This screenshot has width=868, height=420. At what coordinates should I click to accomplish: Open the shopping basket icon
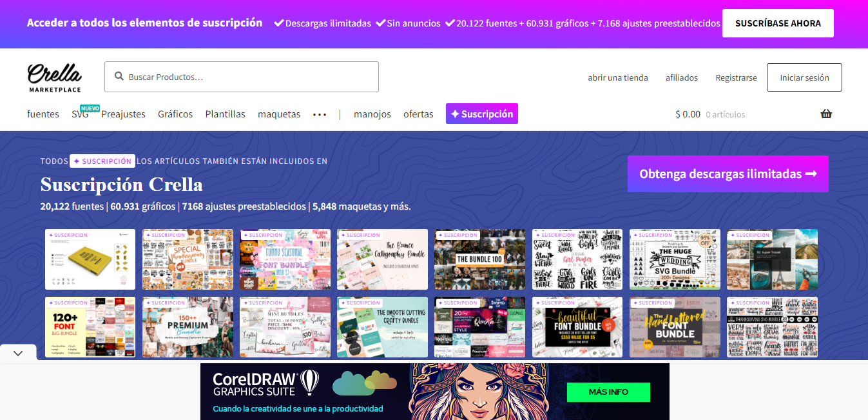click(826, 114)
